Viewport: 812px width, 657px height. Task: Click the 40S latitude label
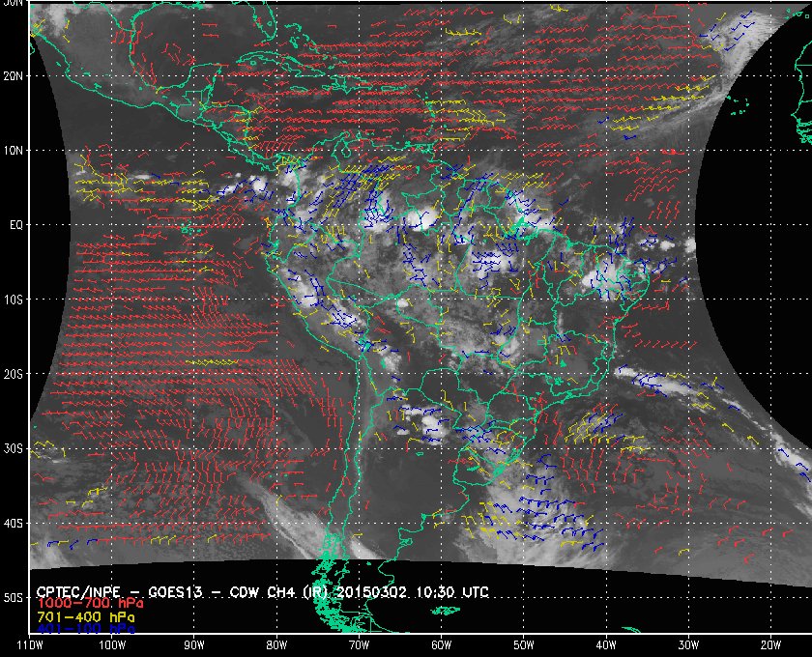click(x=13, y=523)
